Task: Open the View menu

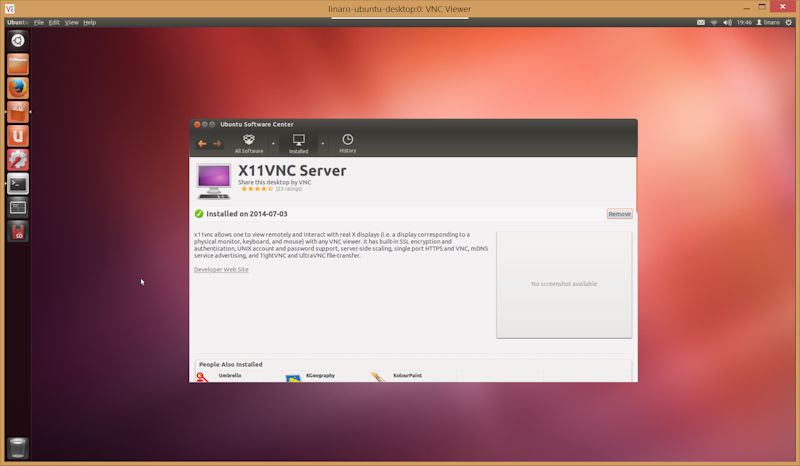Action: 71,22
